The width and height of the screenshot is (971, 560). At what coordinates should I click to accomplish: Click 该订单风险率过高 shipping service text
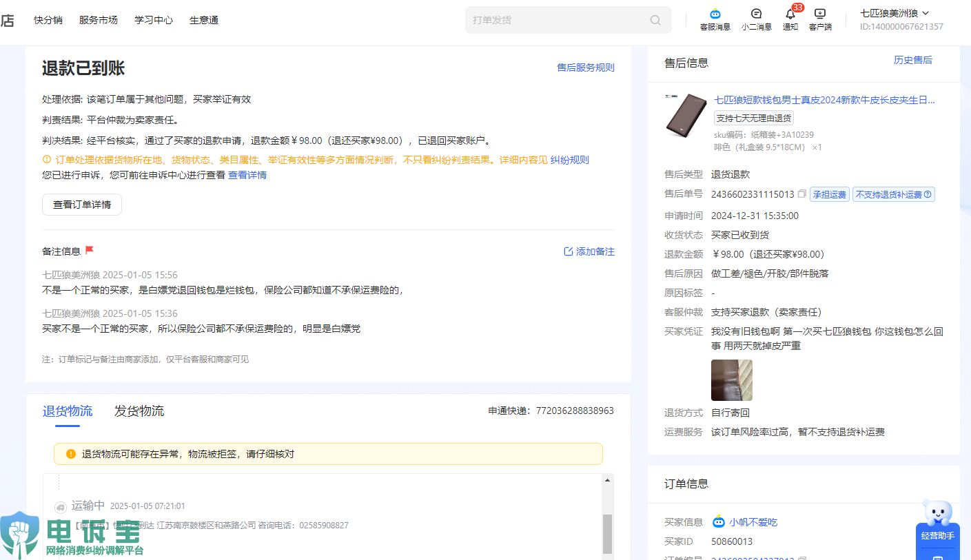pos(798,432)
